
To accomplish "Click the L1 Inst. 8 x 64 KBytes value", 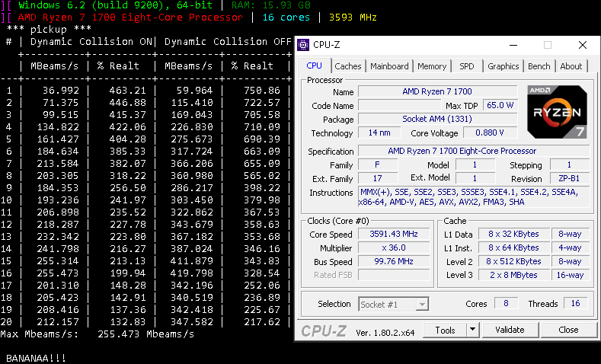I will [513, 248].
